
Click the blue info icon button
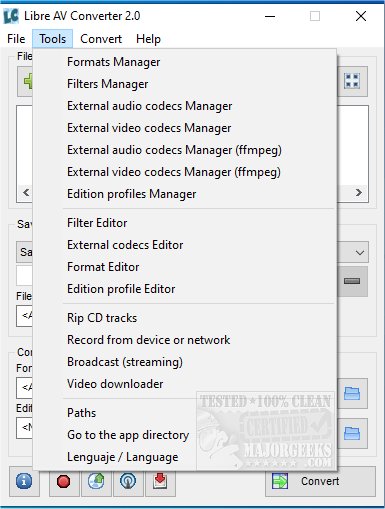pyautogui.click(x=24, y=481)
